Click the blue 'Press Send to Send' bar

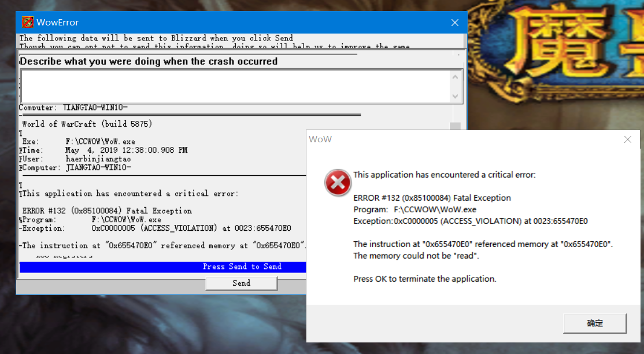click(x=162, y=267)
